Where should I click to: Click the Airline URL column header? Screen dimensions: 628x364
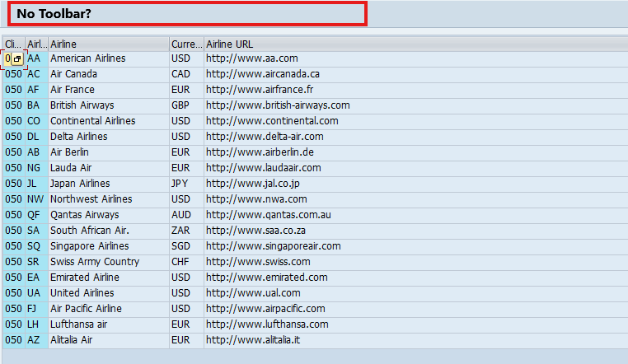(415, 44)
